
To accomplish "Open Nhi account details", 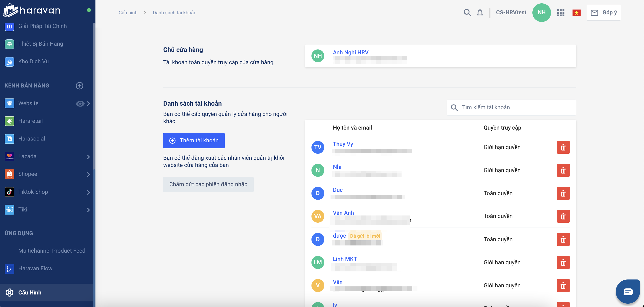I will pyautogui.click(x=337, y=167).
